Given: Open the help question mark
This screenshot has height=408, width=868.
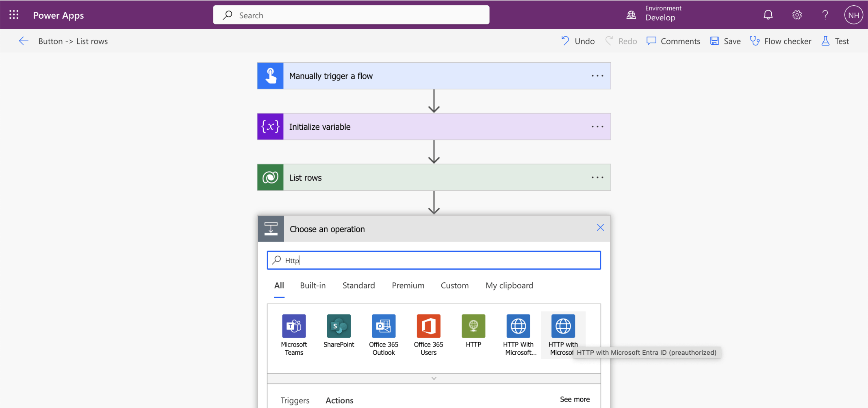Looking at the screenshot, I should pyautogui.click(x=825, y=15).
